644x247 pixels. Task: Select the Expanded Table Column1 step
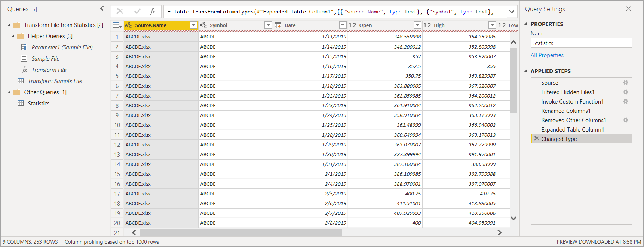click(572, 129)
